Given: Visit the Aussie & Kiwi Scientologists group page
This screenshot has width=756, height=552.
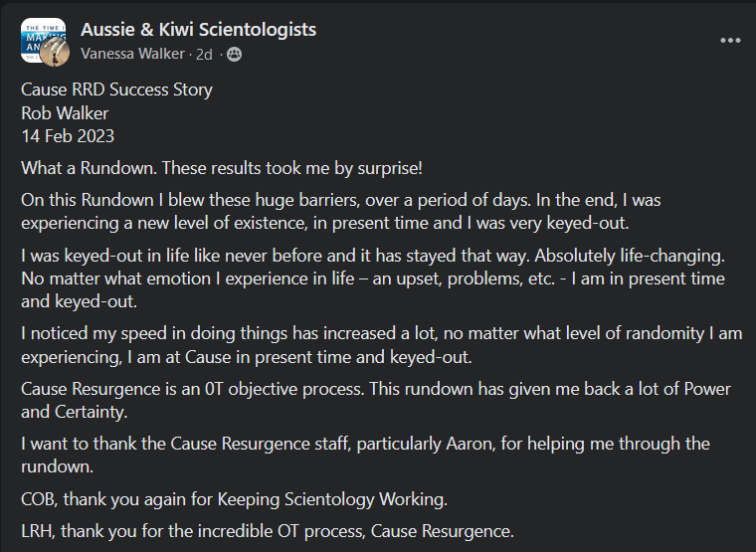Looking at the screenshot, I should [x=198, y=30].
